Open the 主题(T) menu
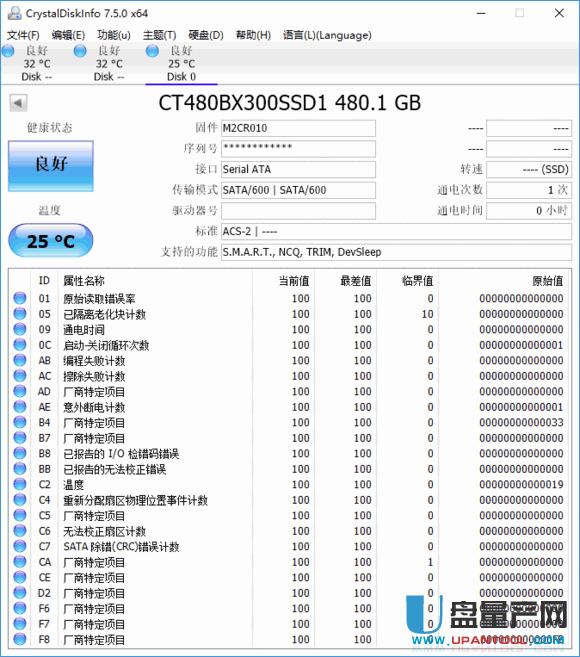The image size is (580, 657). pyautogui.click(x=159, y=36)
